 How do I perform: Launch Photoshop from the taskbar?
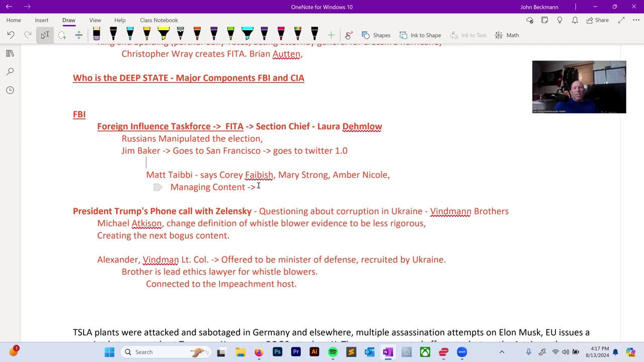[x=277, y=352]
